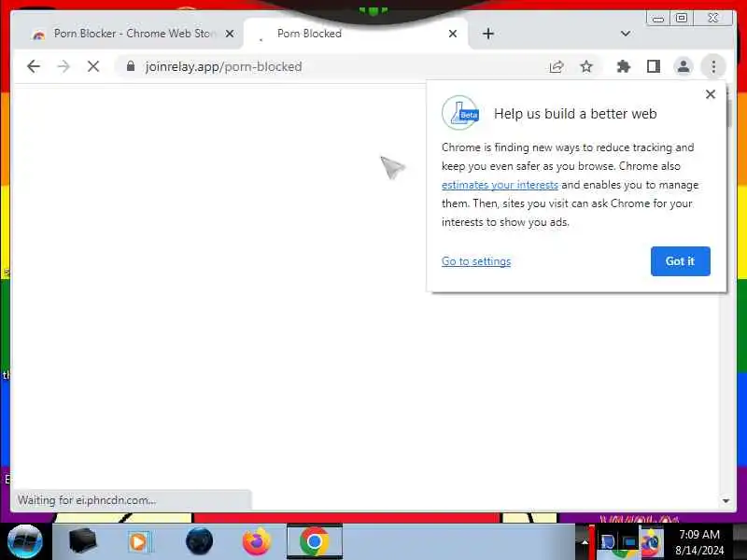Image resolution: width=747 pixels, height=560 pixels.
Task: Toggle the side panel icon
Action: (654, 66)
